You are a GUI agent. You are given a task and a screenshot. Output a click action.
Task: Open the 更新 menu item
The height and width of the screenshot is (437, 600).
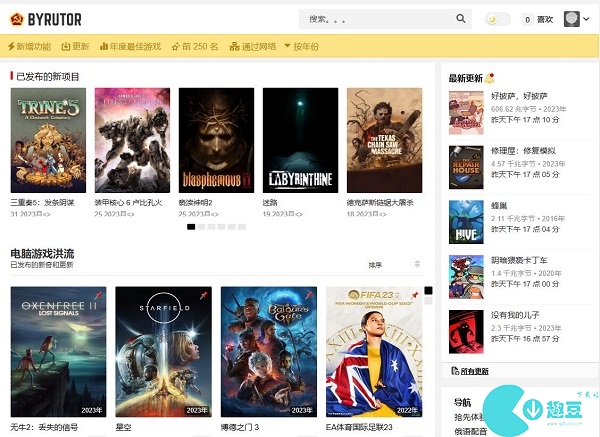coord(75,47)
